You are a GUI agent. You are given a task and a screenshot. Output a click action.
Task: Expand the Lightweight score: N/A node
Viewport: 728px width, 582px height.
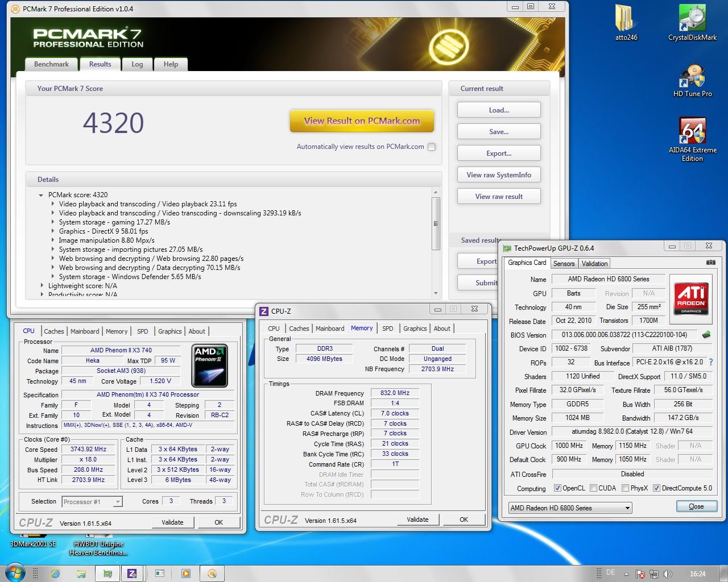(42, 286)
